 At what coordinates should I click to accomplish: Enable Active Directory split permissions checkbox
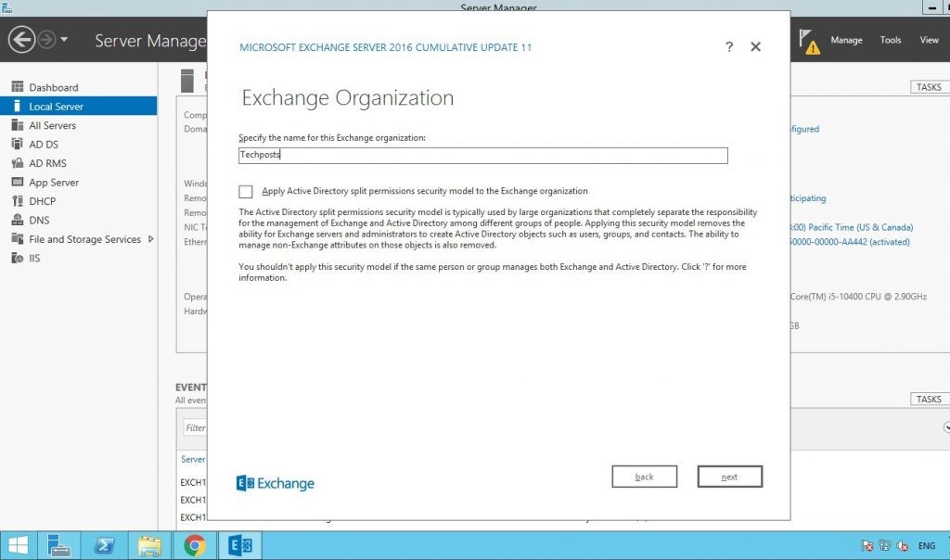click(245, 191)
